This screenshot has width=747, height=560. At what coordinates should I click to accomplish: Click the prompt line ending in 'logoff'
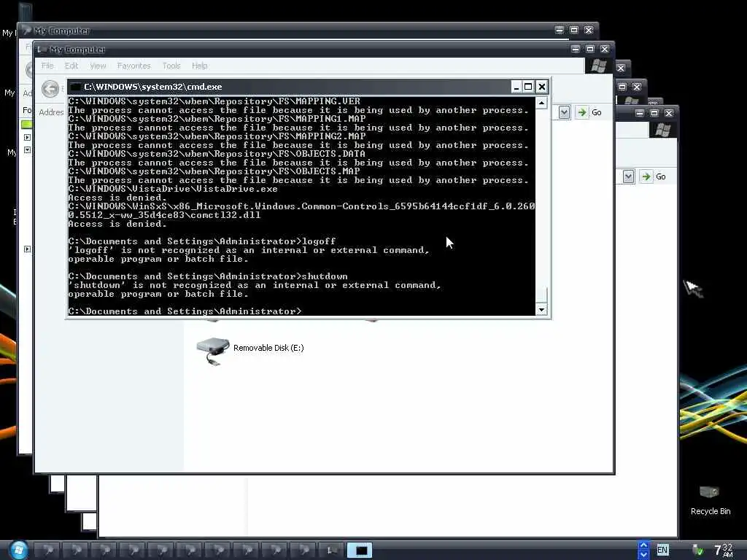tap(202, 241)
